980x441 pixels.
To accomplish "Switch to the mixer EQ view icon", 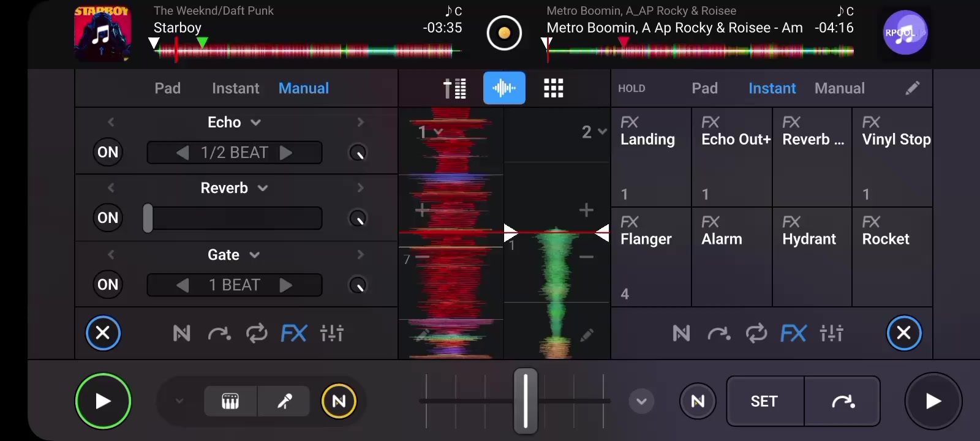I will (x=454, y=88).
